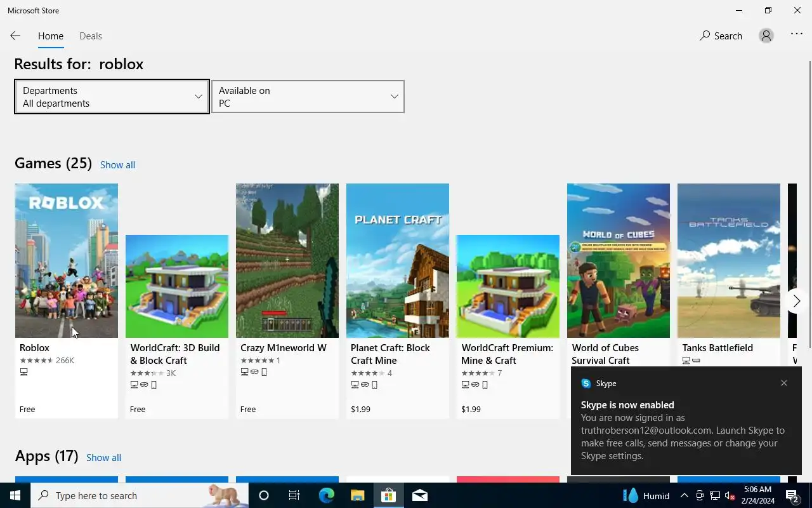
Task: Click the taskbar Type here to search box
Action: click(x=140, y=495)
